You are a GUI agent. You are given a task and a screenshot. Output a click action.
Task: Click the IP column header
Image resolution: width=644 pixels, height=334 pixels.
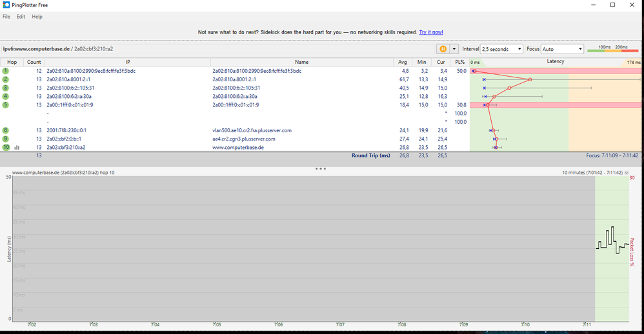pos(128,62)
